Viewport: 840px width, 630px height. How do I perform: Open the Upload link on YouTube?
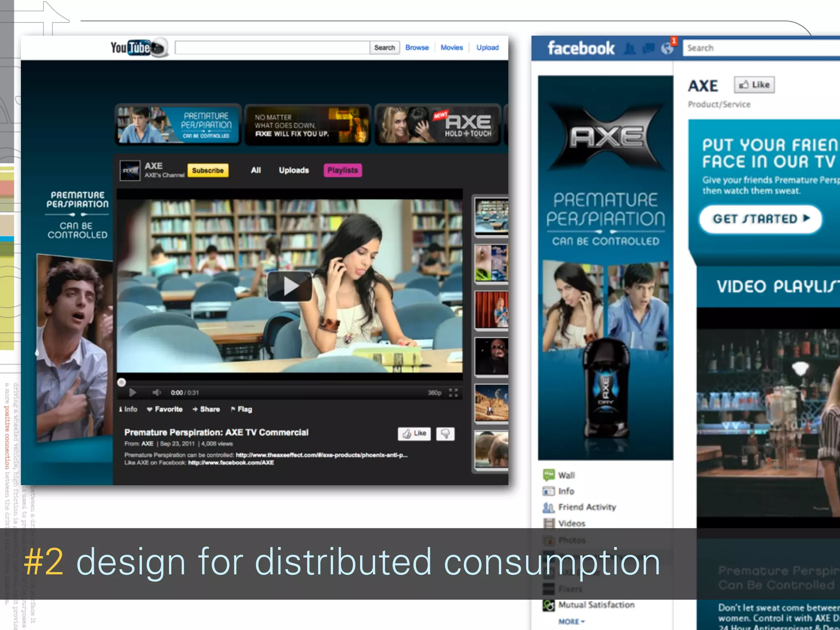coord(487,48)
